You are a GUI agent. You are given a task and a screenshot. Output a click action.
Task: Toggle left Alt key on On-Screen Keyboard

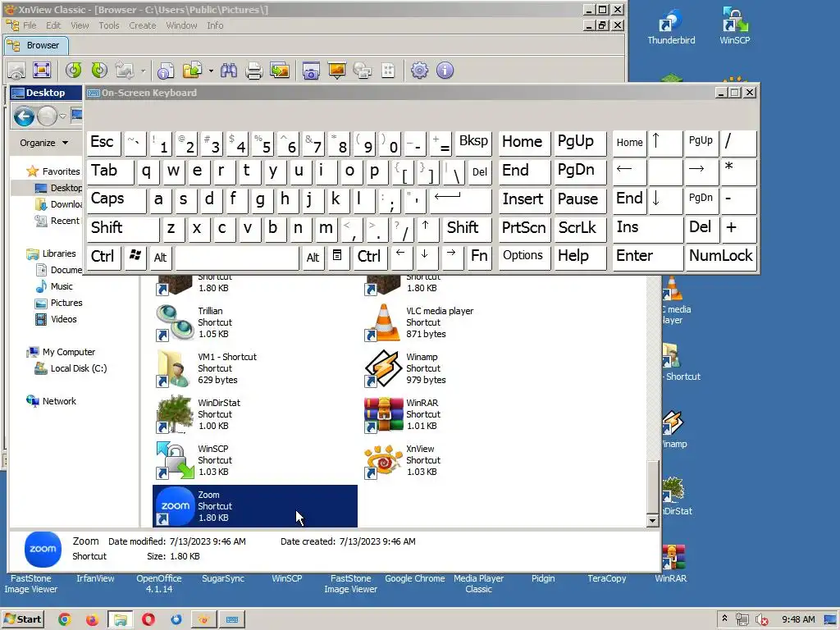[x=160, y=257]
